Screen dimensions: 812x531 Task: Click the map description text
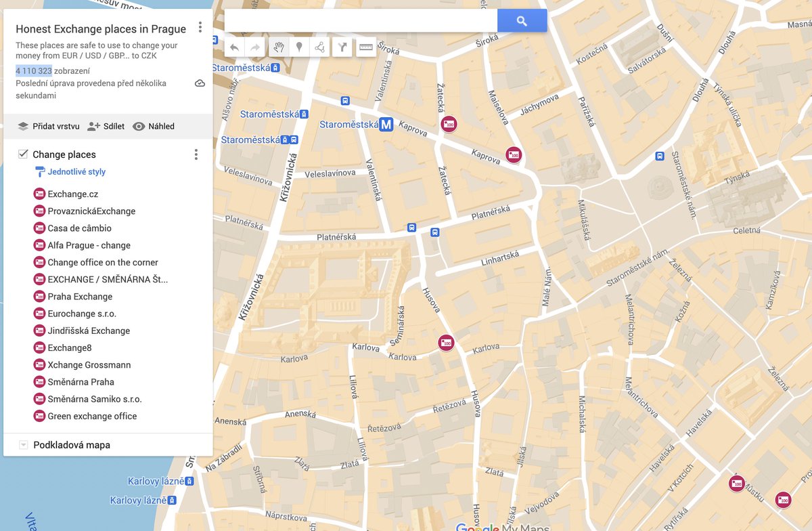pos(97,51)
